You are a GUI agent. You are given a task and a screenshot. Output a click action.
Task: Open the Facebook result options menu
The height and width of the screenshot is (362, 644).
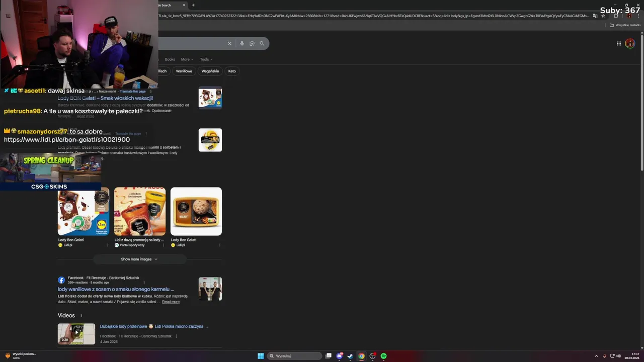144,283
